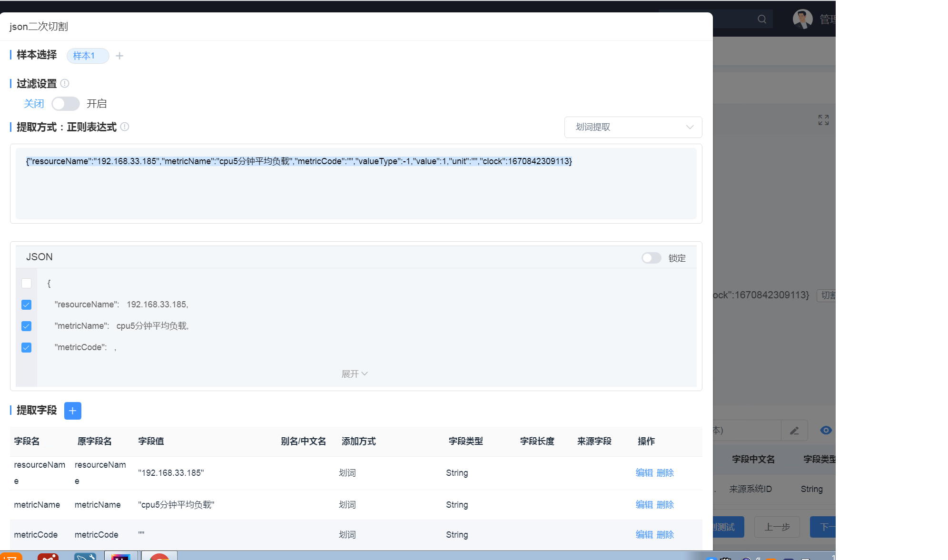
Task: Click the 别名/中文名 column header
Action: click(x=304, y=442)
